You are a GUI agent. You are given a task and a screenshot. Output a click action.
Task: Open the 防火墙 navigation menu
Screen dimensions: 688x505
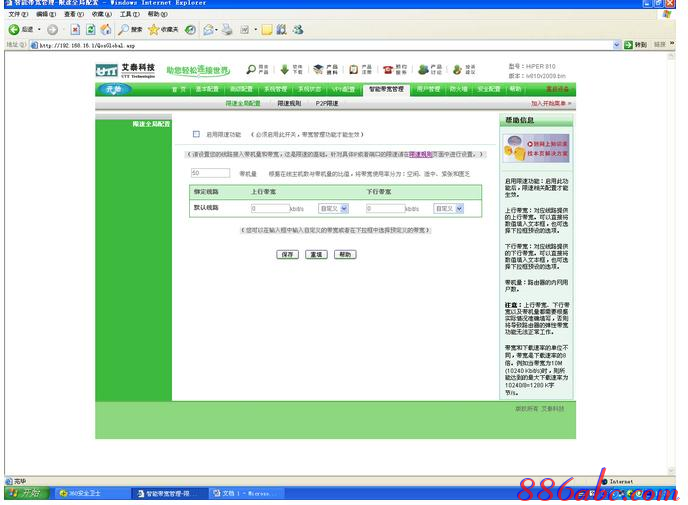458,89
